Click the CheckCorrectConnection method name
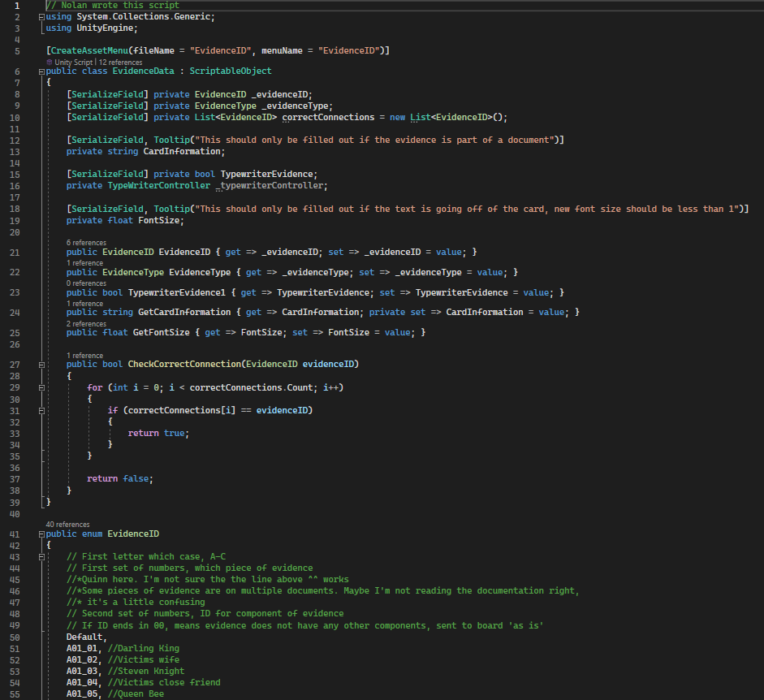Screen dimensions: 764x700 coord(184,364)
